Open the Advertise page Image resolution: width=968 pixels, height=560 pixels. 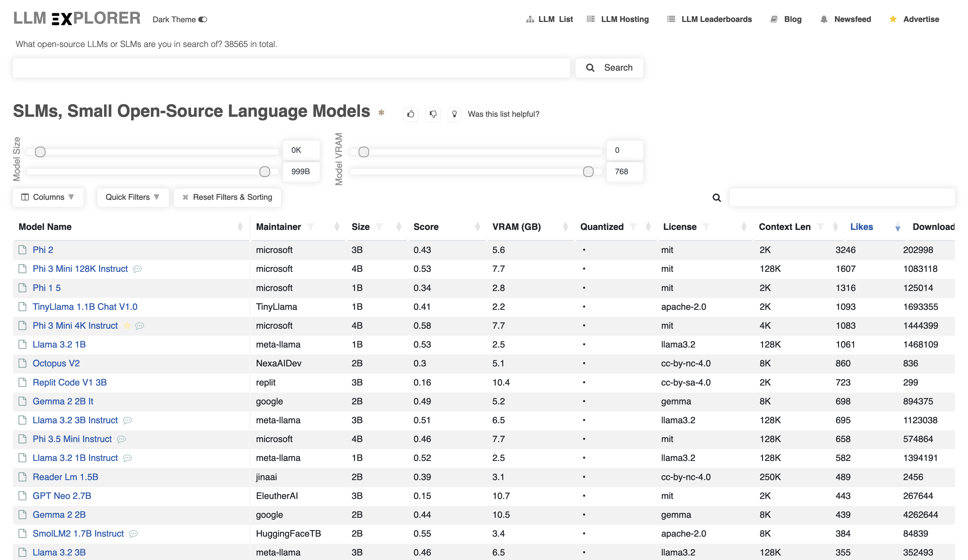[914, 19]
